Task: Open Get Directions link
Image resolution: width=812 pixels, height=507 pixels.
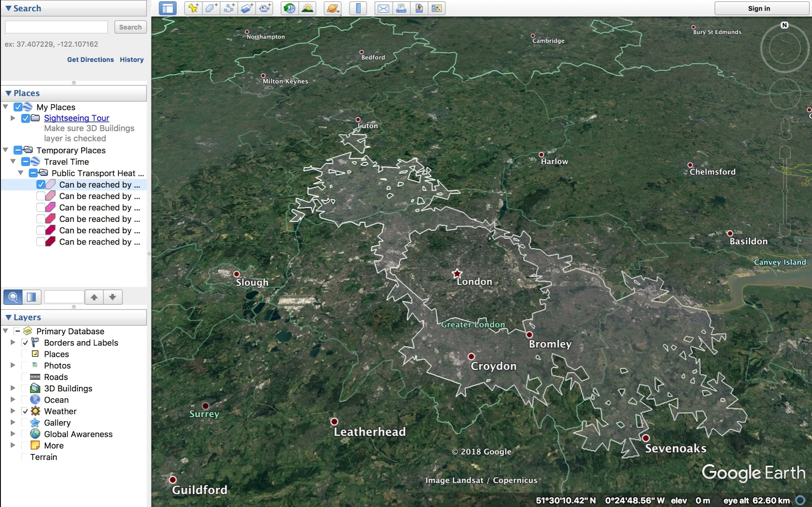Action: pyautogui.click(x=90, y=60)
